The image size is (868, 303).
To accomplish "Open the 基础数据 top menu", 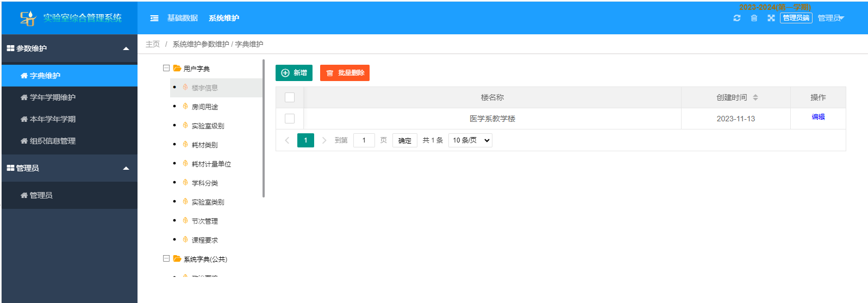I will coord(183,18).
